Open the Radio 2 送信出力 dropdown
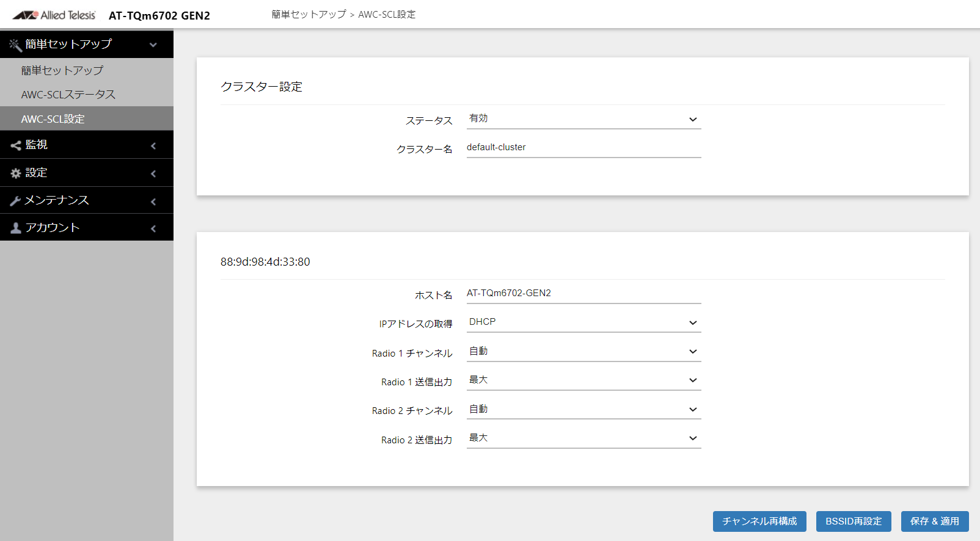 (x=583, y=438)
